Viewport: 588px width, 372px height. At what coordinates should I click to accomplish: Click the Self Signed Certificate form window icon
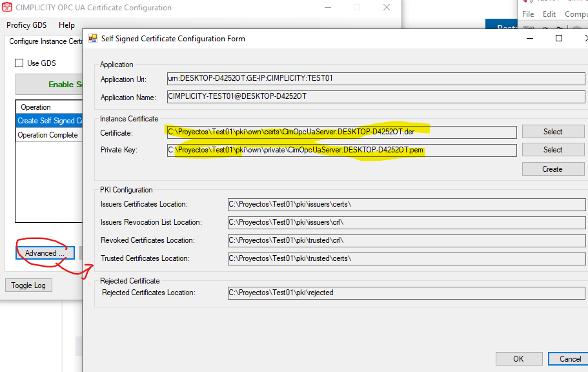(93, 38)
